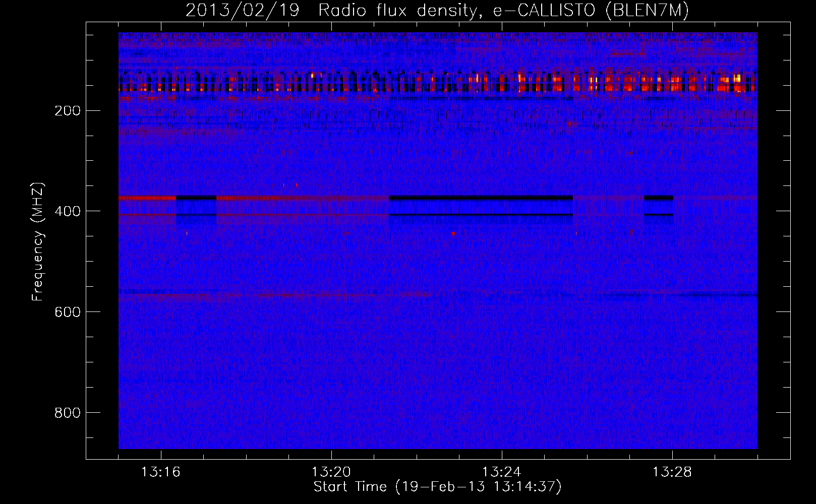Click the 13:20 time tick label
The height and width of the screenshot is (504, 816).
[331, 472]
